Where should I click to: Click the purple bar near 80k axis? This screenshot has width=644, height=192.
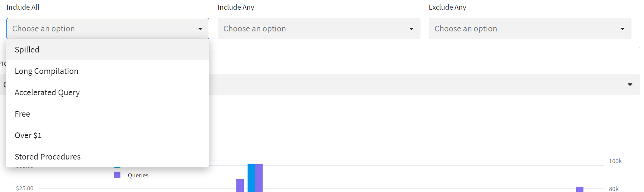click(580, 190)
